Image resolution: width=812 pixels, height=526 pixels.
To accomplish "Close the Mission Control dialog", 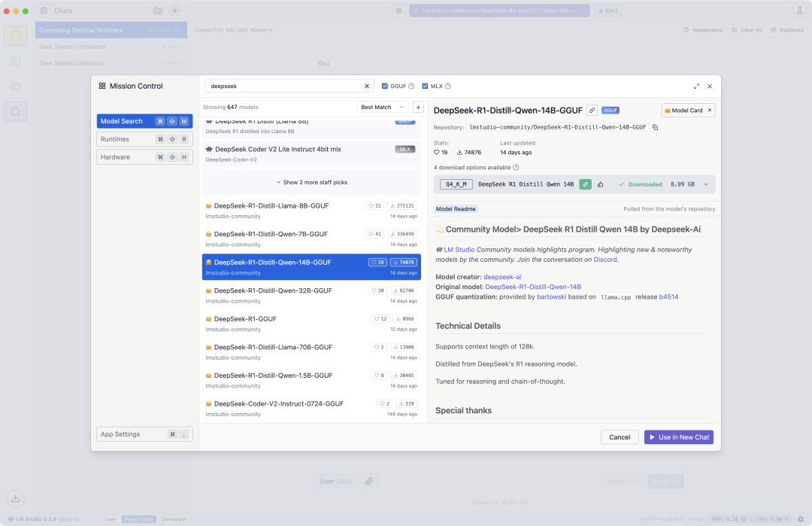I will 710,87.
